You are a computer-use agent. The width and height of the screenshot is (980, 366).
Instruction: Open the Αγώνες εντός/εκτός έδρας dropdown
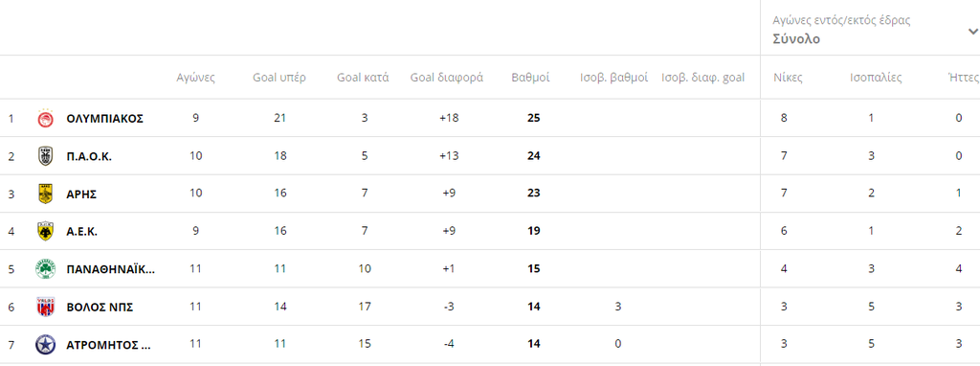(x=870, y=30)
